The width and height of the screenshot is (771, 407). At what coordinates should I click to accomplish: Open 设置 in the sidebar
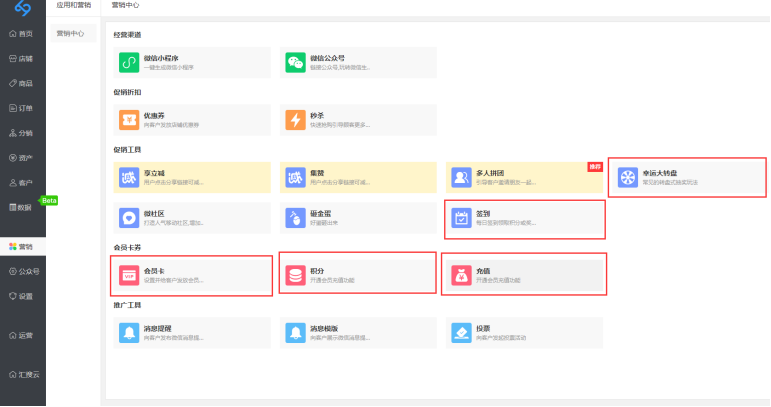(22, 296)
